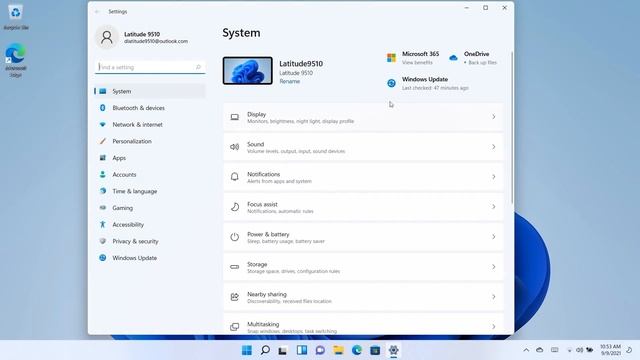Viewport: 640px width, 360px height.
Task: Open taskbar Search
Action: pos(265,350)
